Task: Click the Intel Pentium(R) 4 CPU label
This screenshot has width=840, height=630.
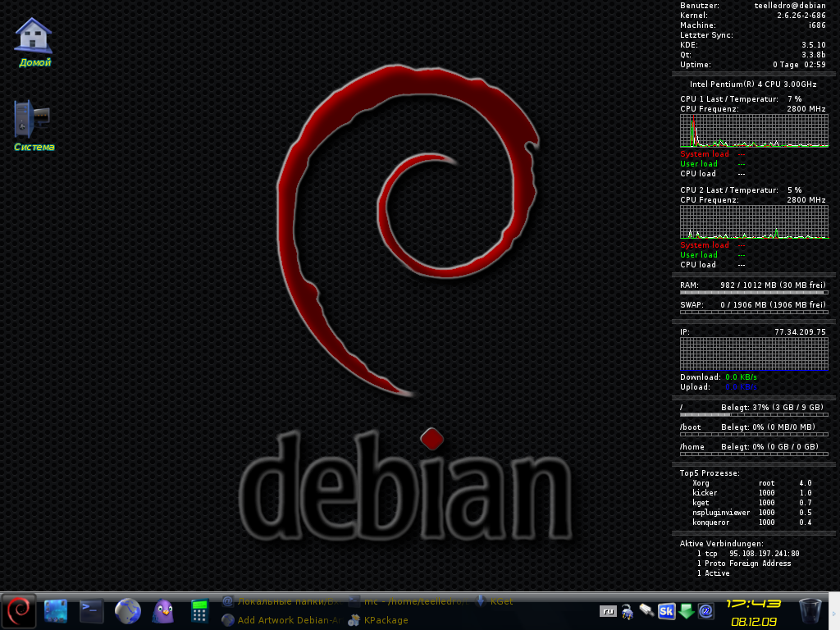Action: click(753, 84)
